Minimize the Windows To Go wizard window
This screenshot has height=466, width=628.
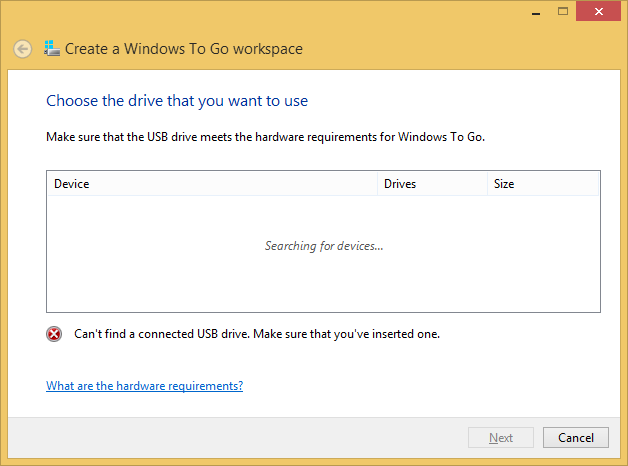coord(536,12)
